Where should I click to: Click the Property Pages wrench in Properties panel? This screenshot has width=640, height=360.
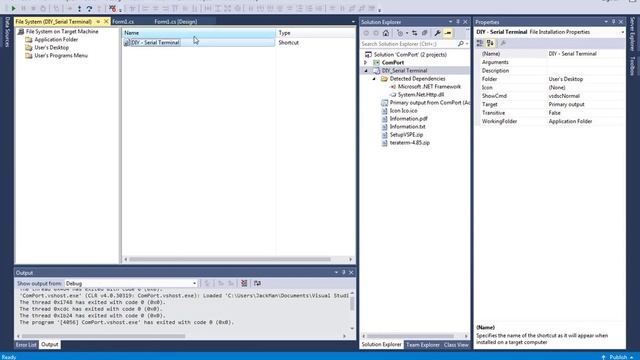503,43
